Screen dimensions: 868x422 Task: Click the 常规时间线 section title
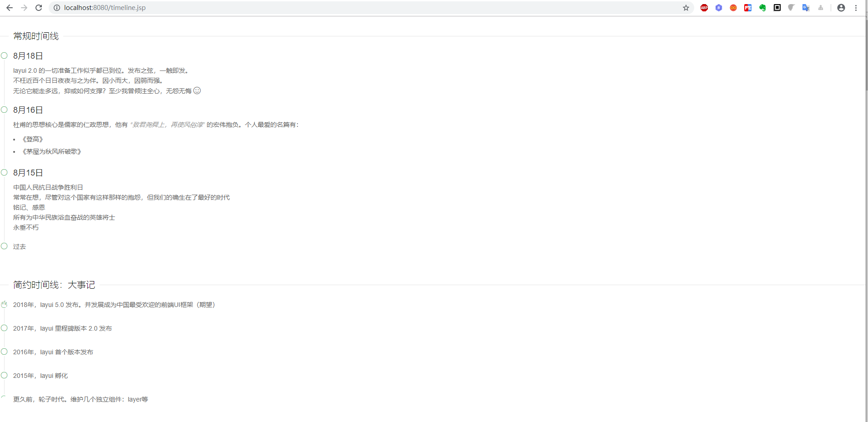pyautogui.click(x=36, y=36)
